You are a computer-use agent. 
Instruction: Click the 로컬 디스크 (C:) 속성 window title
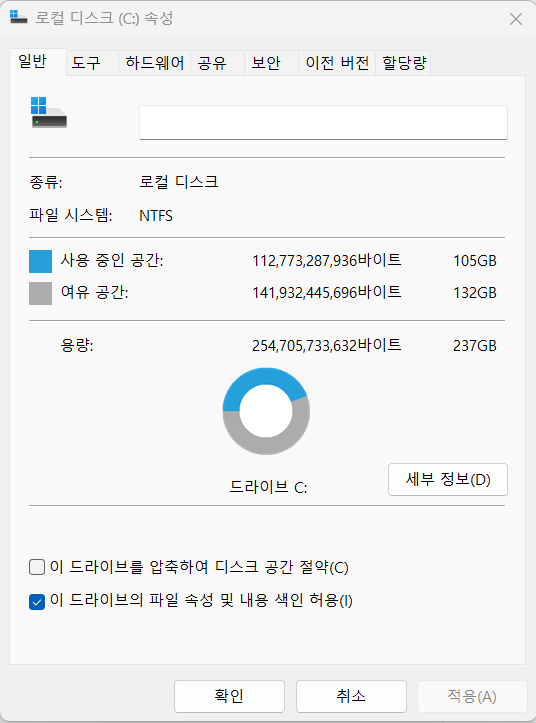pyautogui.click(x=104, y=18)
